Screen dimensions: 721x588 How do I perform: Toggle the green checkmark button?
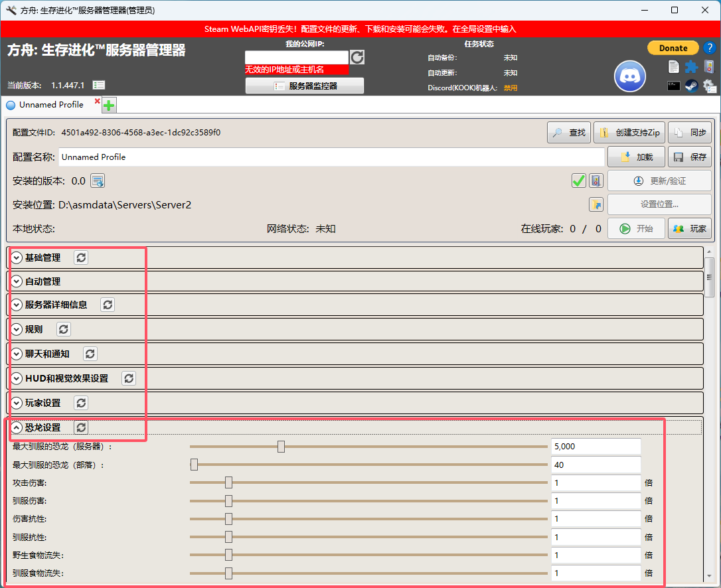[578, 181]
